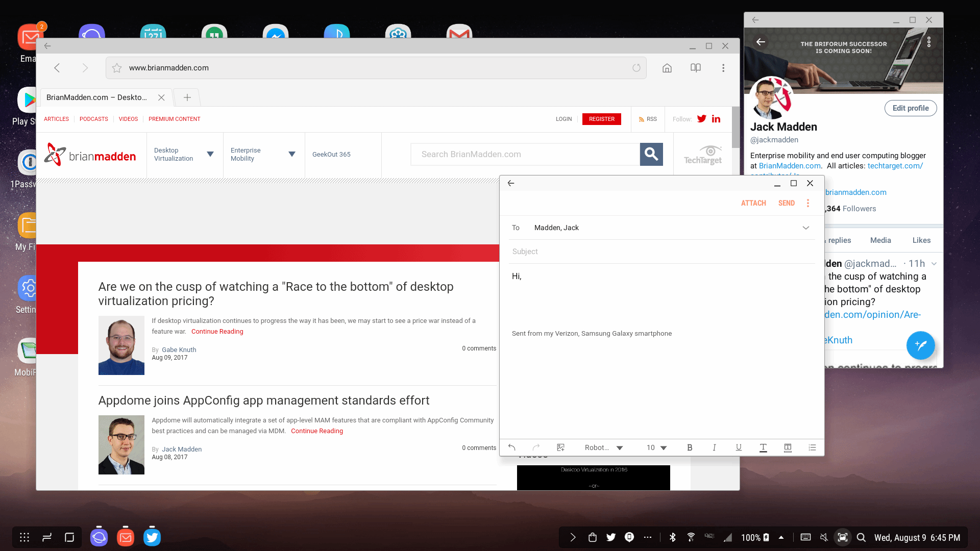Click the compose tweet floating button
The height and width of the screenshot is (551, 980).
coord(920,345)
